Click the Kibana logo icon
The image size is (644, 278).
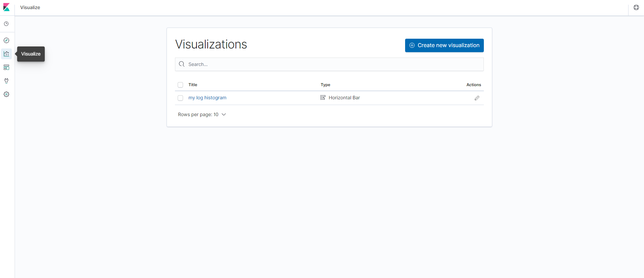[x=6, y=7]
